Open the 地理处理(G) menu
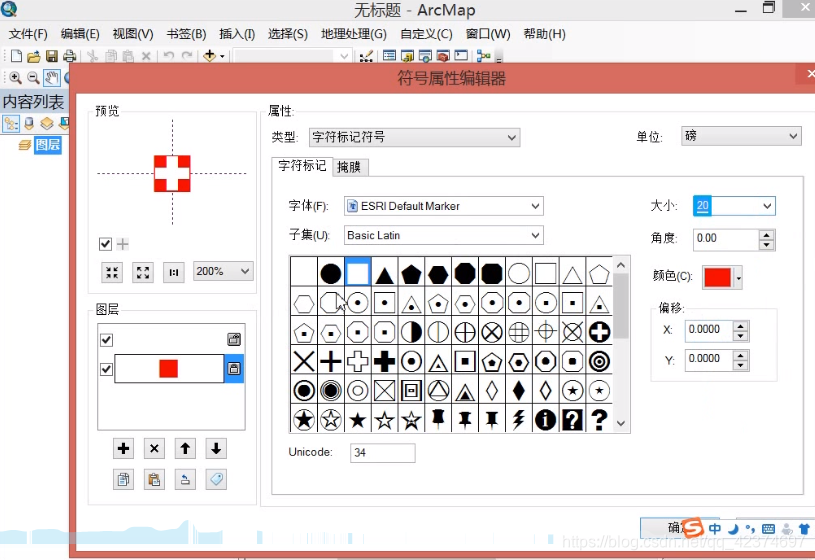This screenshot has height=560, width=815. (x=354, y=34)
